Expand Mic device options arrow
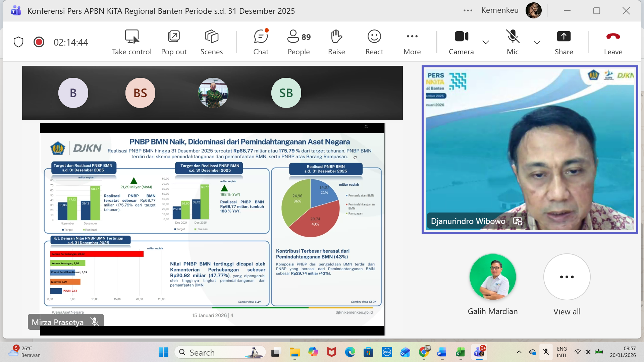The width and height of the screenshot is (644, 362). pos(537,42)
